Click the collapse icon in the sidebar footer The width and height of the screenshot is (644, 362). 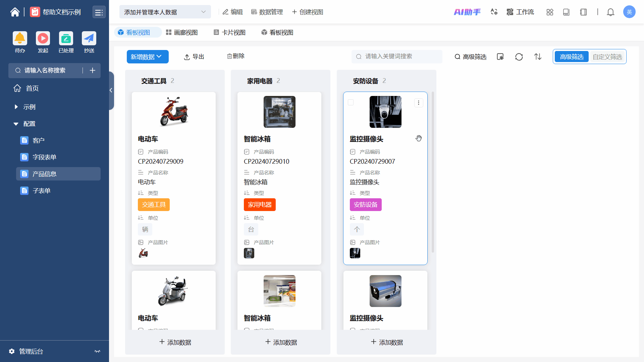click(97, 351)
